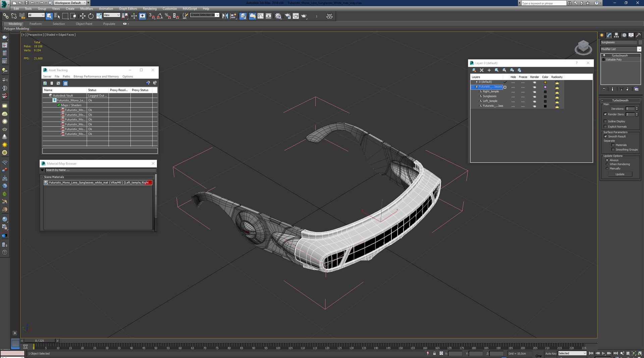644x358 pixels.
Task: Delete highlighted layer with X icon
Action: pos(482,70)
